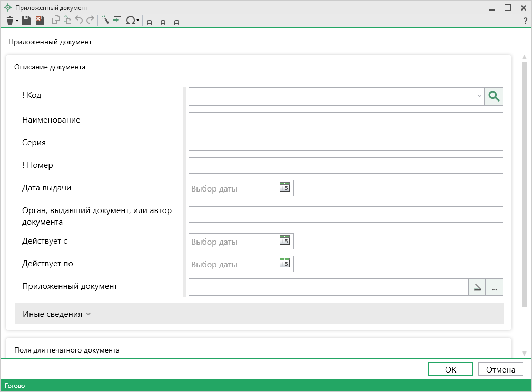Click the search magnifier next to Код
This screenshot has height=392, width=532.
point(494,96)
